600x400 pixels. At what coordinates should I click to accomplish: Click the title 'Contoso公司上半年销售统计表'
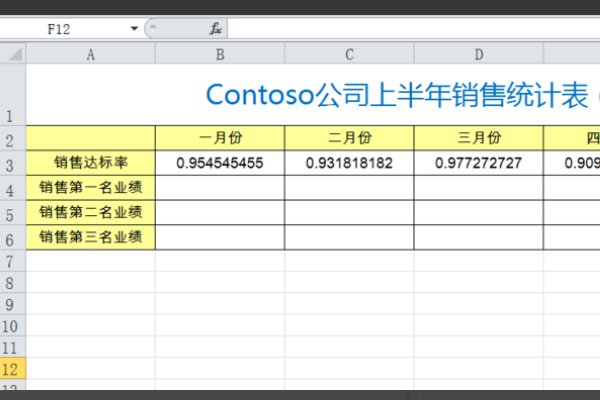397,95
